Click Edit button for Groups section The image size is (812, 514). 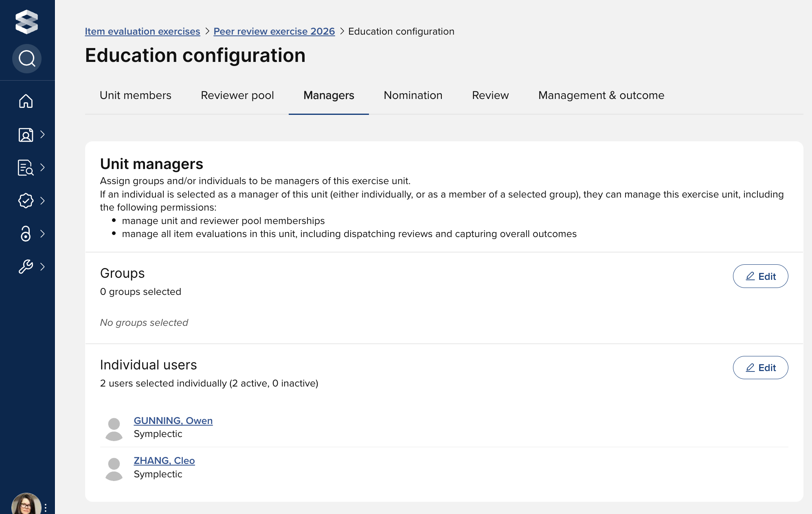(760, 276)
